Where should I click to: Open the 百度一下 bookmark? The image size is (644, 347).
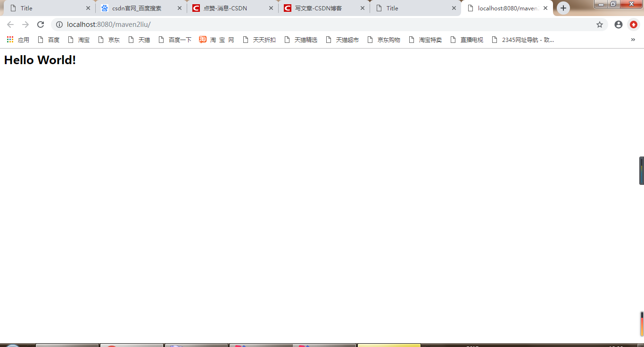coord(175,40)
